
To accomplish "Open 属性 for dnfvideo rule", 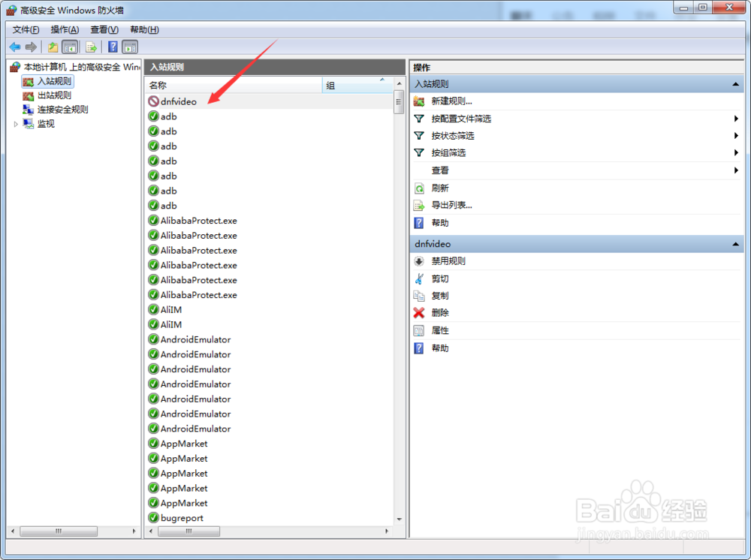I will click(439, 330).
